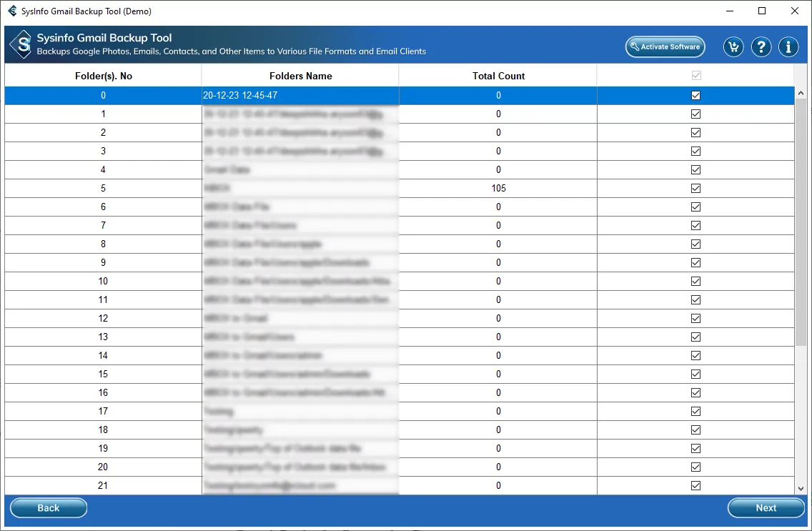
Task: Go Back to previous step
Action: (49, 507)
